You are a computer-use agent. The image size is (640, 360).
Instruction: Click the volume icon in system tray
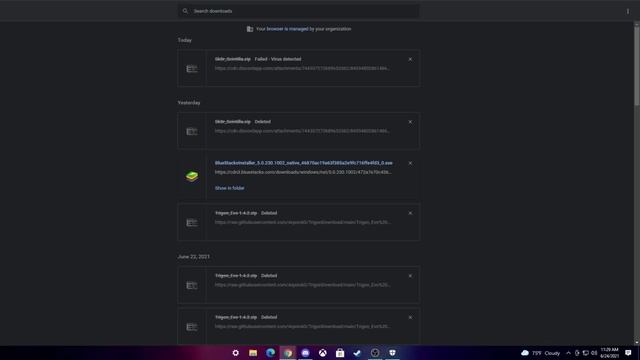click(x=594, y=353)
